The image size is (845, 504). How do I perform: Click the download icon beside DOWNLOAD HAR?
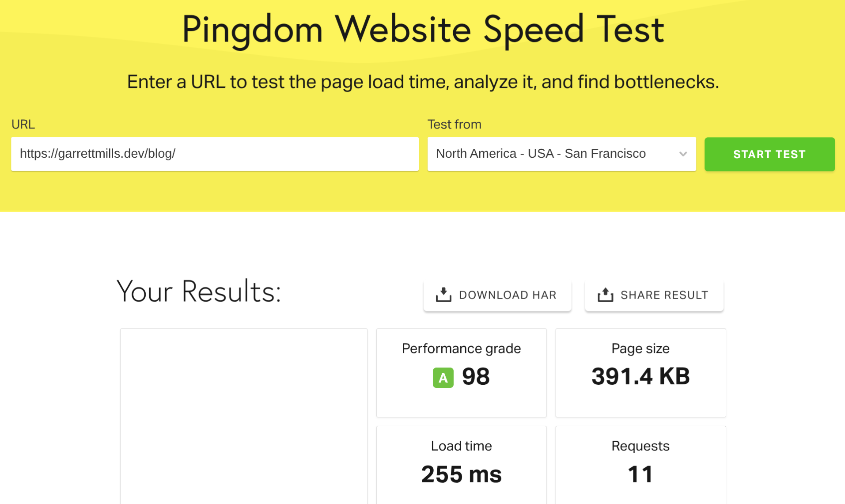click(x=443, y=295)
